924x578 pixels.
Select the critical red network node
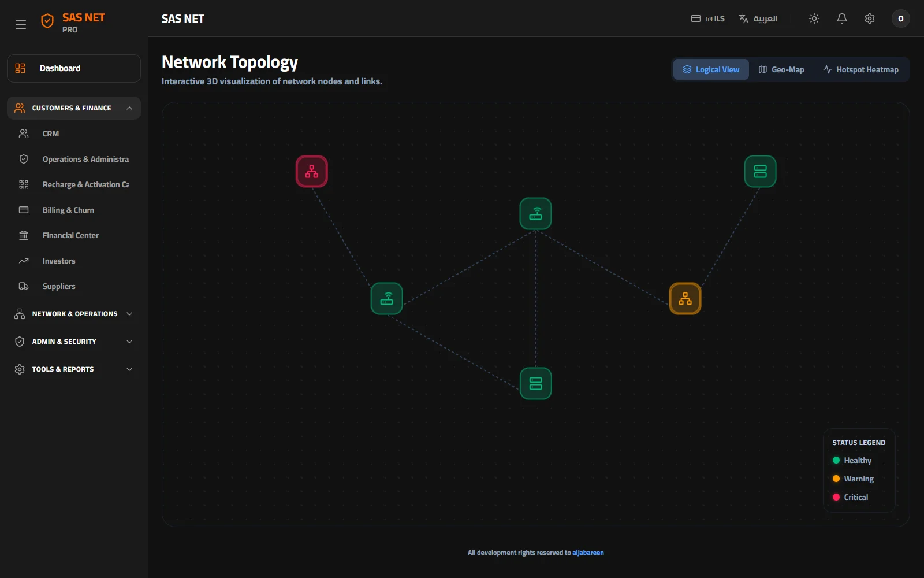(x=312, y=172)
